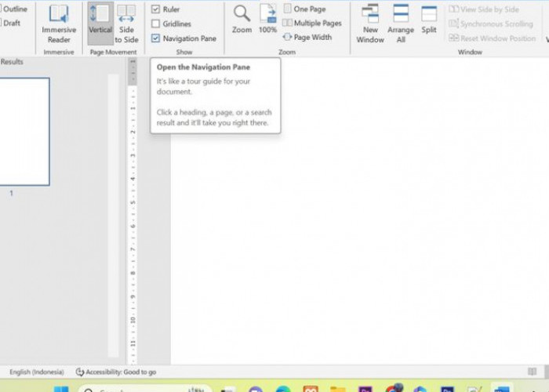Fit document to Page Width

click(x=307, y=37)
